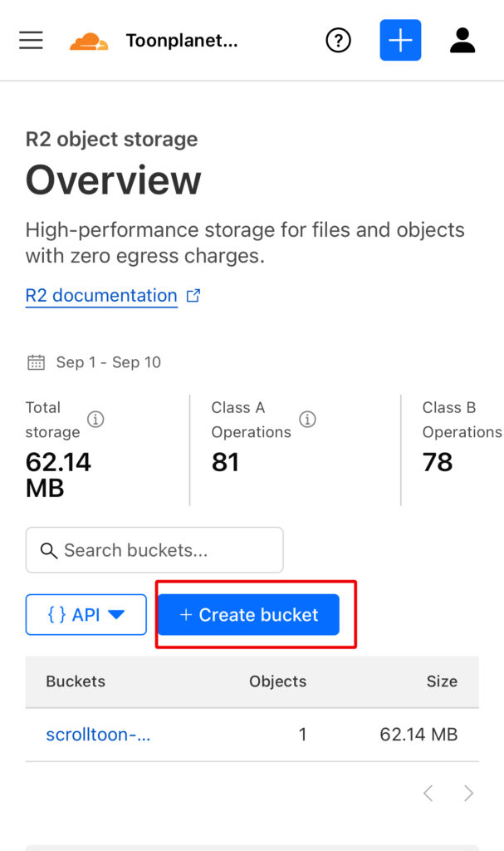The width and height of the screenshot is (504, 851).
Task: Expand the API dropdown
Action: point(86,615)
